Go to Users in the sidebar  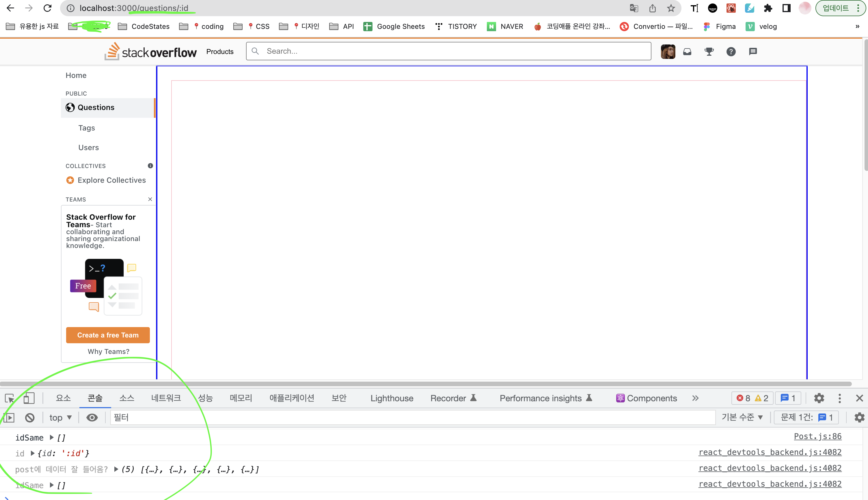pos(88,147)
